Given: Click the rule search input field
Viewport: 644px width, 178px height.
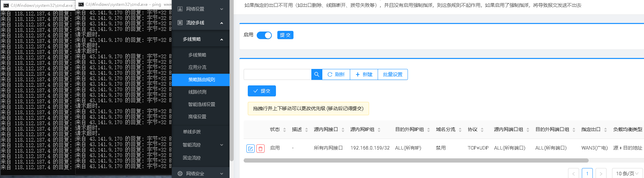Looking at the screenshot, I should [277, 74].
